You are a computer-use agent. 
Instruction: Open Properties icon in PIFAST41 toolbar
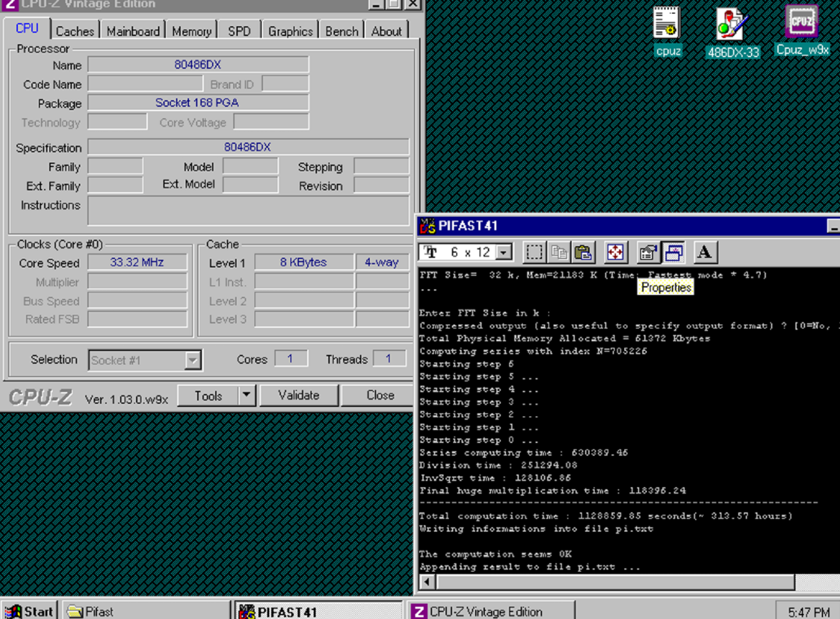pos(648,253)
